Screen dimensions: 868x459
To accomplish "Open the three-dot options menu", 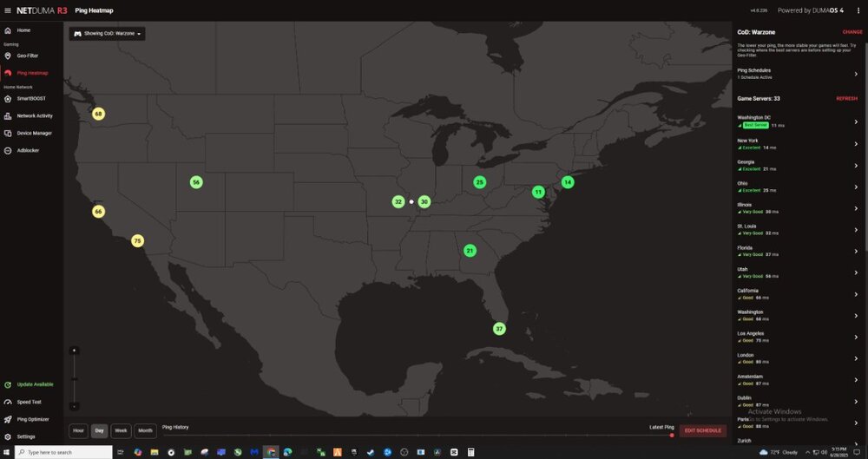I will (x=858, y=10).
